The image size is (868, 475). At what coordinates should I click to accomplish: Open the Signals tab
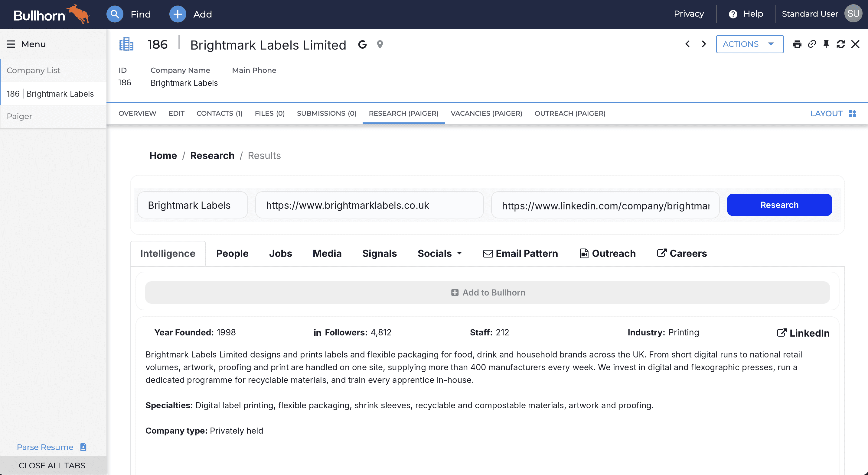380,254
